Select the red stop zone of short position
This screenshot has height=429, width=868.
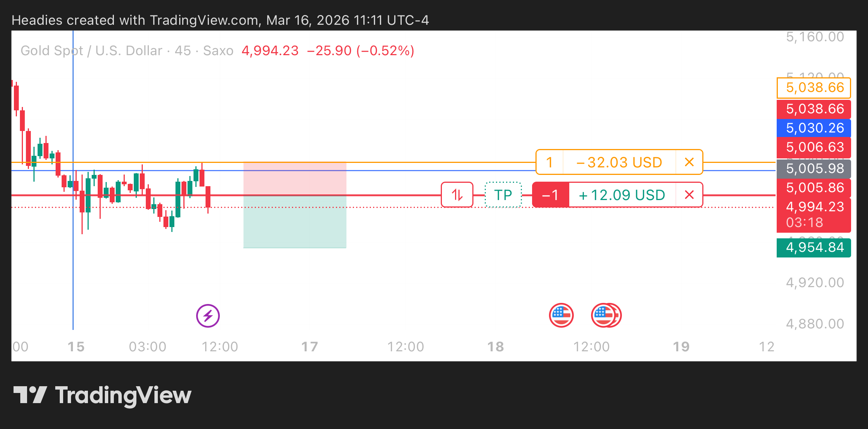tap(295, 178)
